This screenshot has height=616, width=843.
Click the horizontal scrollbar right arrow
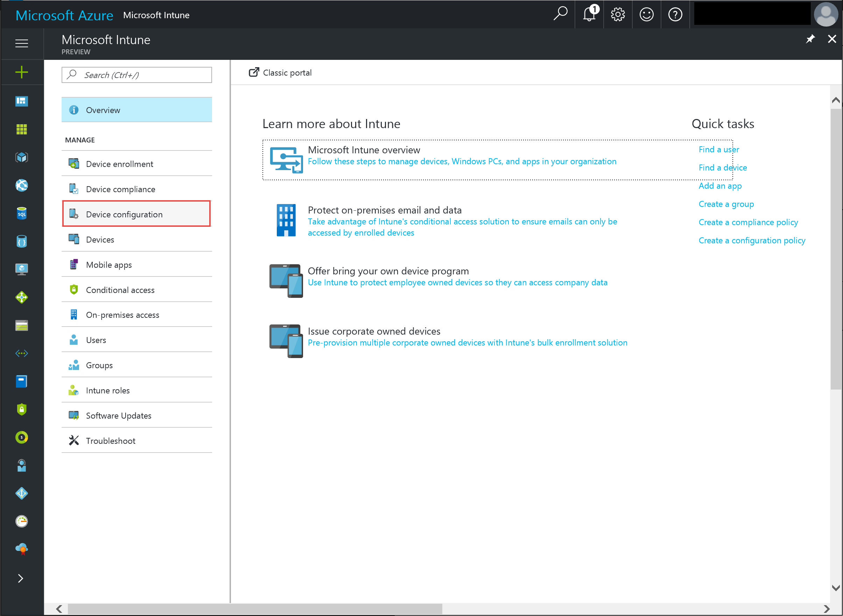tap(827, 609)
